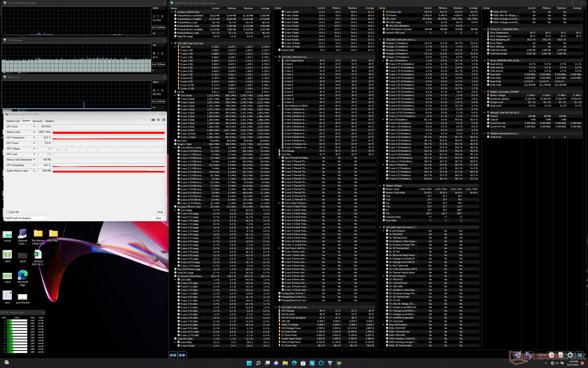Open the Microsoft Edge desktop shortcut
Viewport: 588px width, 368px height.
pos(23,278)
